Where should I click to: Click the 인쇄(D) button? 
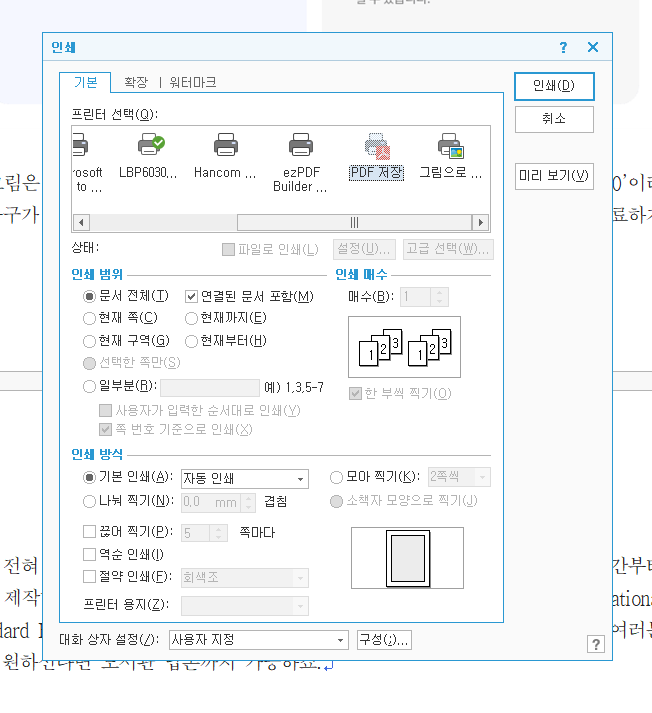554,86
